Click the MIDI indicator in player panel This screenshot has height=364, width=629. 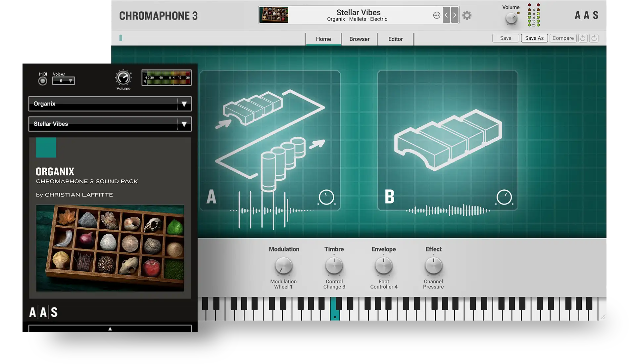[43, 81]
